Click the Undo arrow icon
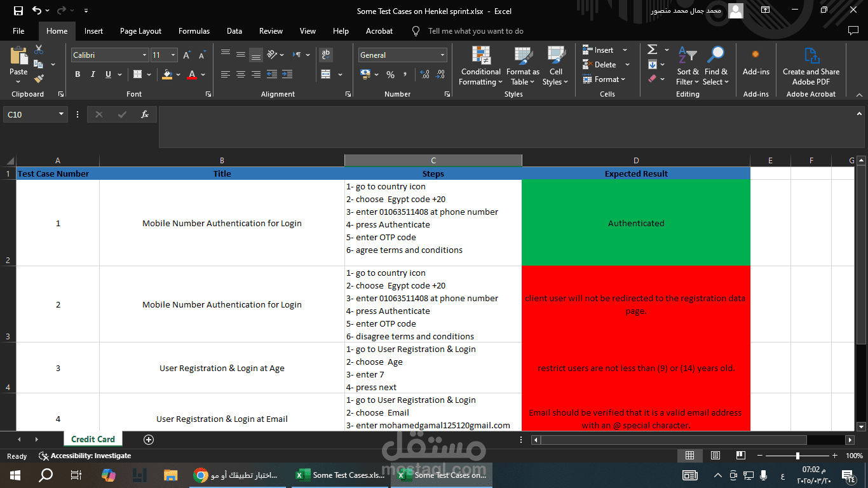The height and width of the screenshot is (488, 868). [x=37, y=11]
